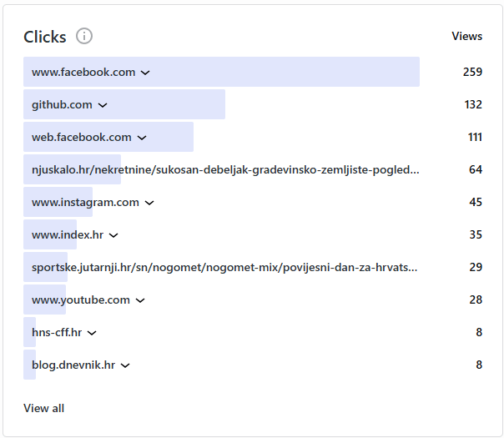Screen dimensions: 504x438
Task: Expand web.facebook.com dropdown arrow
Action: tap(142, 138)
